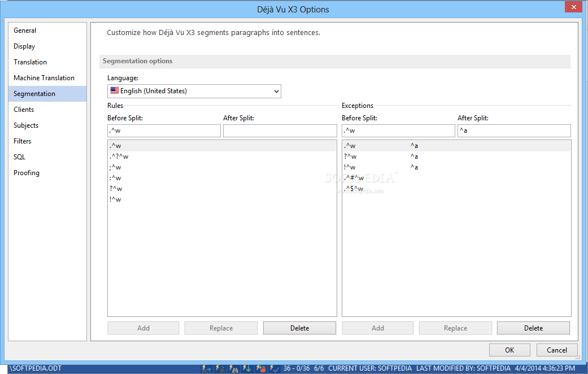
Task: Select the '!^w ^a' exception row
Action: coord(456,167)
